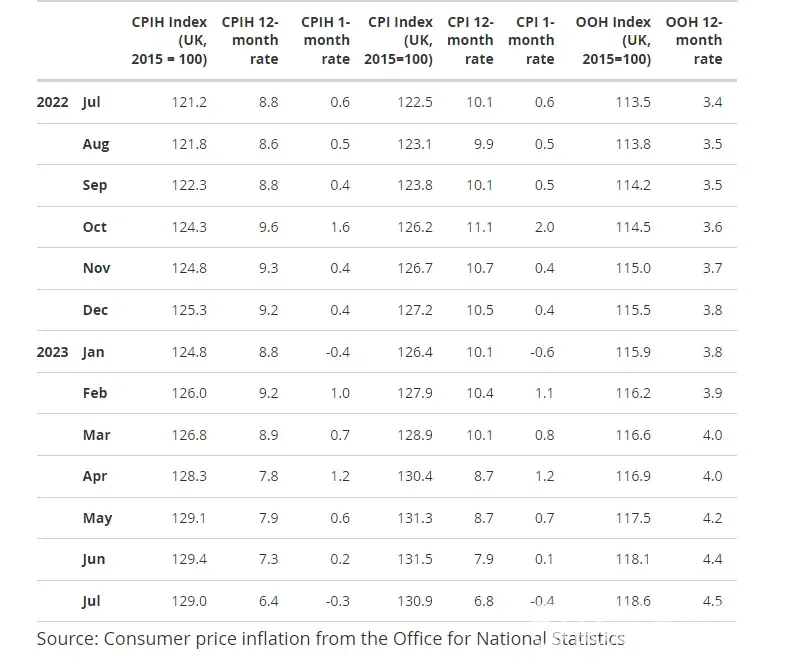Click the CPI Index column header
This screenshot has width=793, height=667.
pyautogui.click(x=399, y=41)
